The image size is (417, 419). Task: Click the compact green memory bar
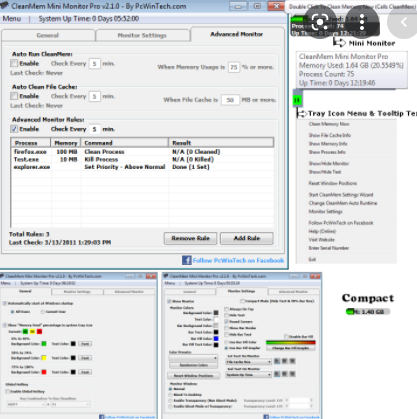coord(368,312)
